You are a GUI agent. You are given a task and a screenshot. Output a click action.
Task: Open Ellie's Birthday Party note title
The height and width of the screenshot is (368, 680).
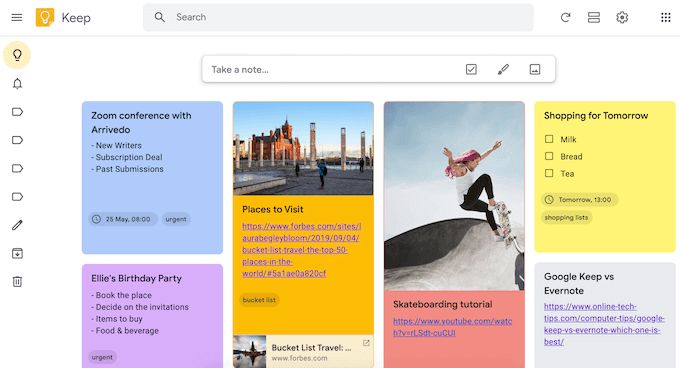coord(137,278)
